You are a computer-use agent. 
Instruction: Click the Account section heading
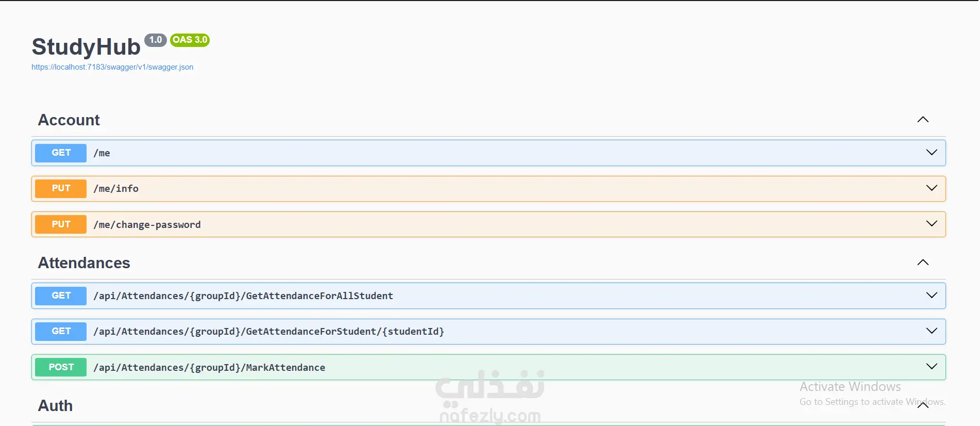coord(69,120)
